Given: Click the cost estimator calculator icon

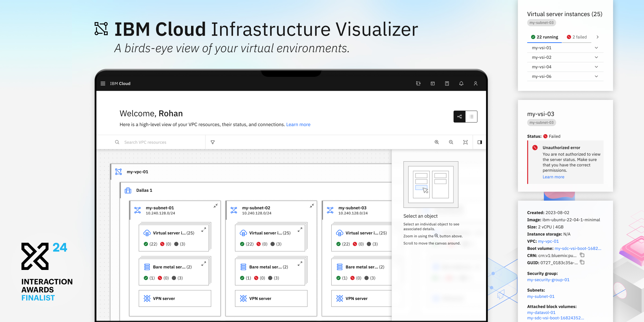Looking at the screenshot, I should coord(447,83).
